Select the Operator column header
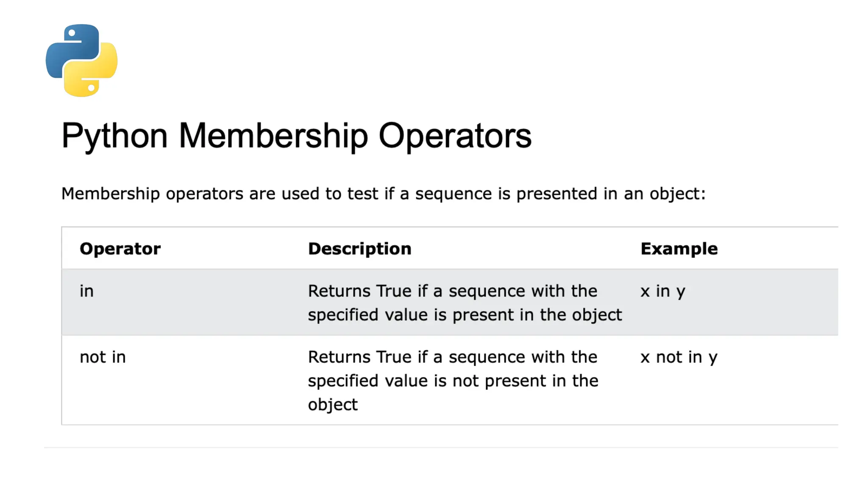868x488 pixels. click(x=120, y=249)
